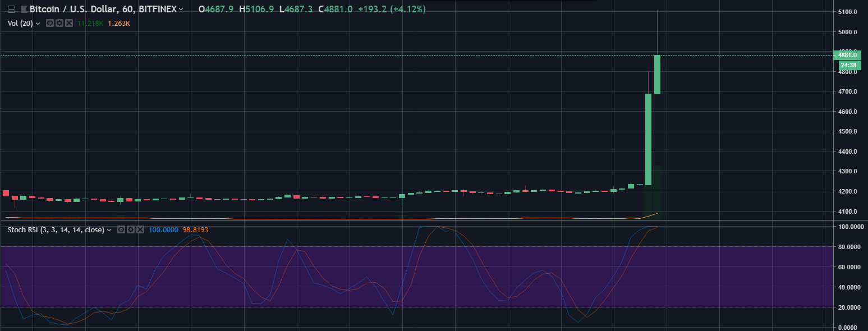Click the 80.0000 level on Stoch RSI scale
Image resolution: width=868 pixels, height=331 pixels.
(849, 247)
